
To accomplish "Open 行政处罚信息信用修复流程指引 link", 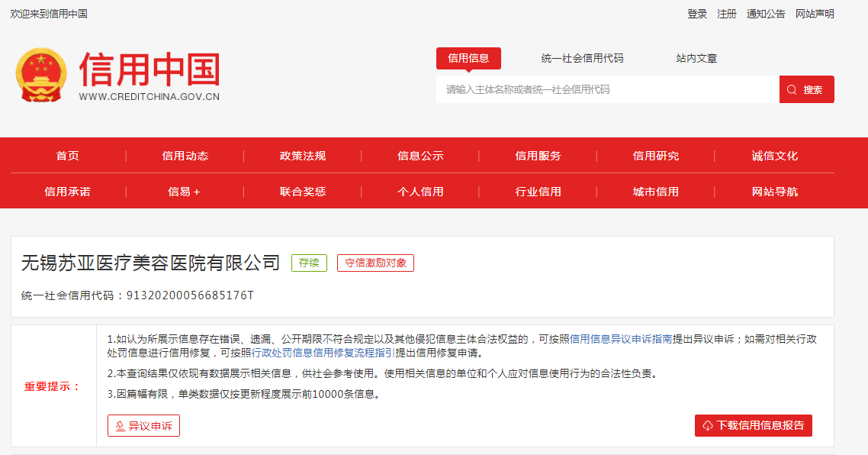I will pyautogui.click(x=323, y=353).
